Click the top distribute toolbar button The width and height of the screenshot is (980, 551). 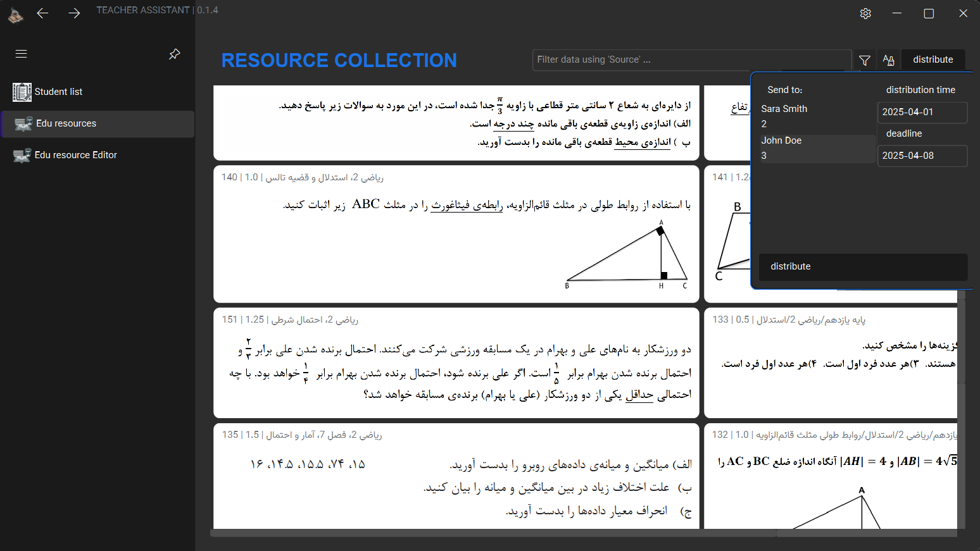pos(933,59)
